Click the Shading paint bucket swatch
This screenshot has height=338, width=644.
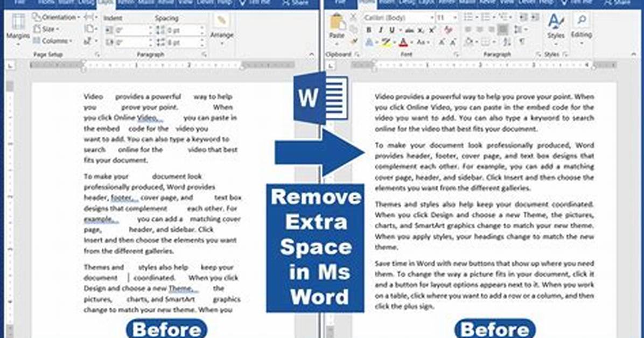(x=469, y=42)
